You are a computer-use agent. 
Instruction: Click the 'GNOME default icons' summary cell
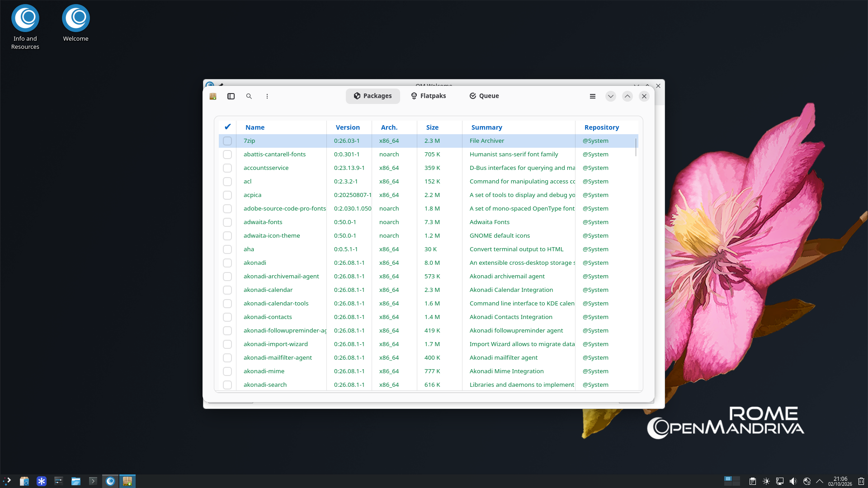pyautogui.click(x=500, y=236)
